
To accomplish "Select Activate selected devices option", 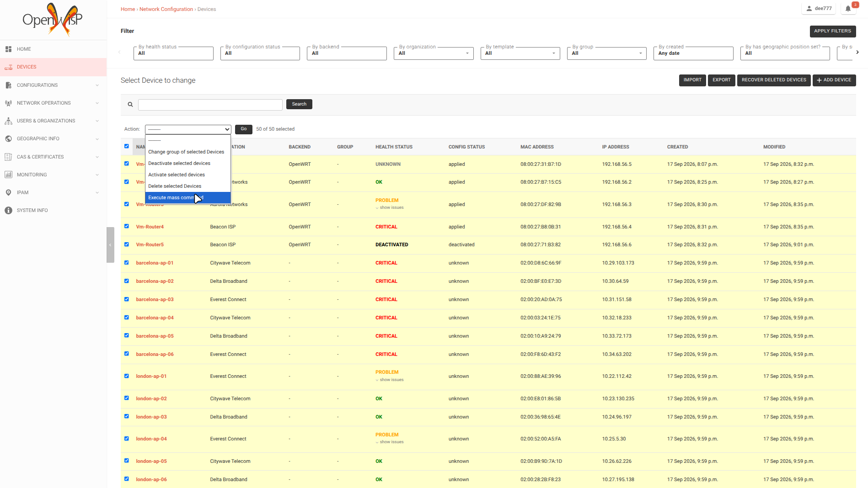I will coord(188,175).
